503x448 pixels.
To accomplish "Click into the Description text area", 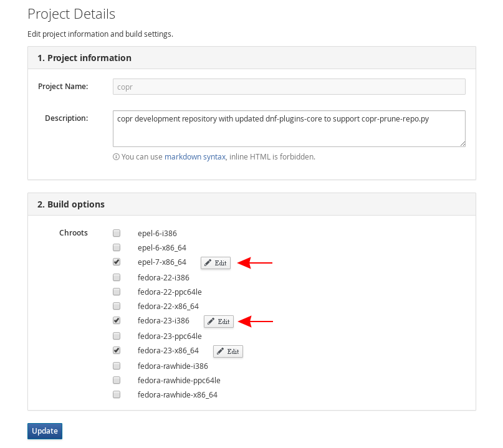I will point(289,128).
